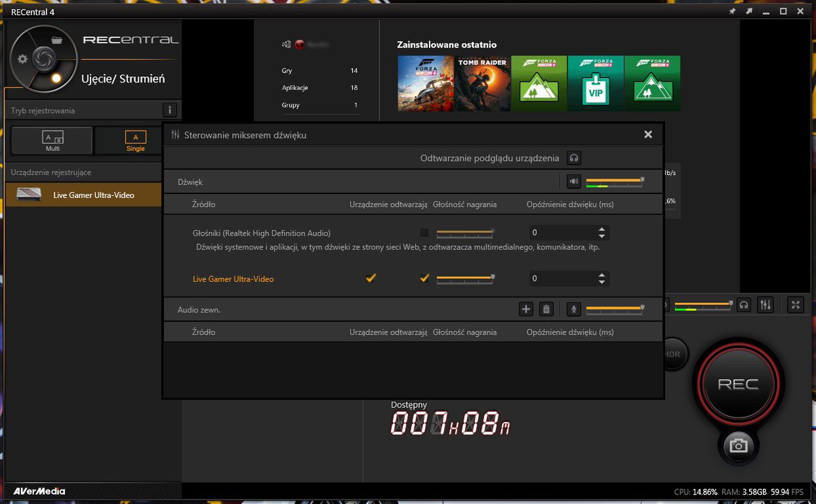Adjust Głośniki recording volume slider
Screen dimensions: 816x504
pyautogui.click(x=466, y=232)
